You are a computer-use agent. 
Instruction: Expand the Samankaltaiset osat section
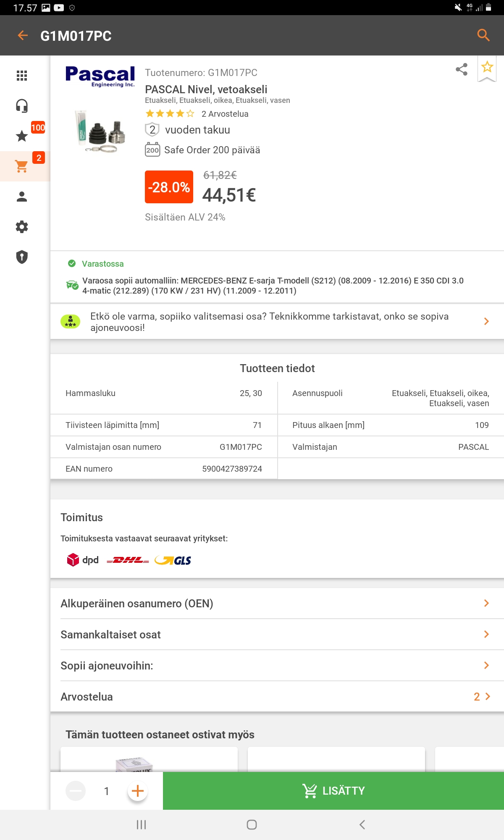tap(277, 635)
